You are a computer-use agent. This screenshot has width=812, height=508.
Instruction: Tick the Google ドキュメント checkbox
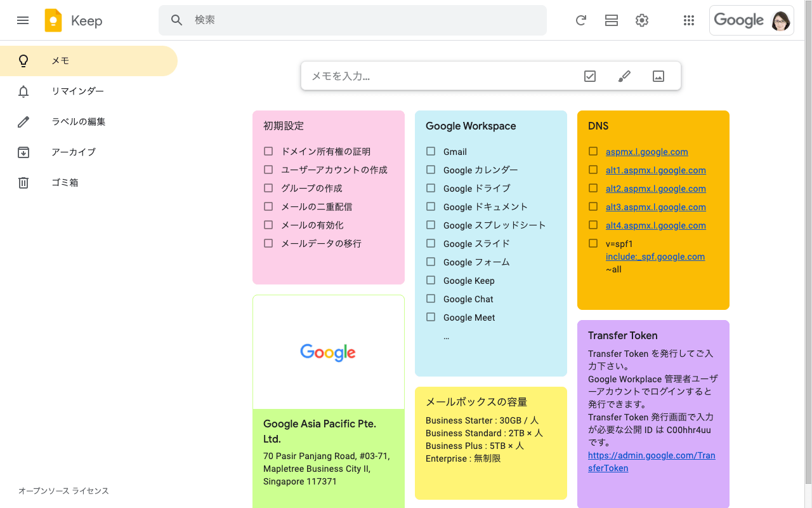point(431,206)
